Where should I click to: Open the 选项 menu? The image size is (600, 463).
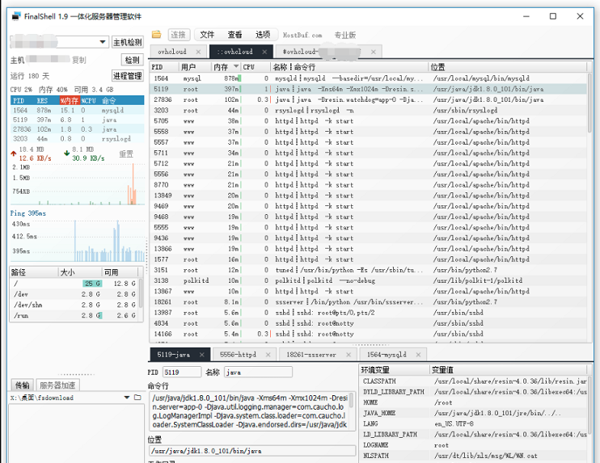[262, 34]
